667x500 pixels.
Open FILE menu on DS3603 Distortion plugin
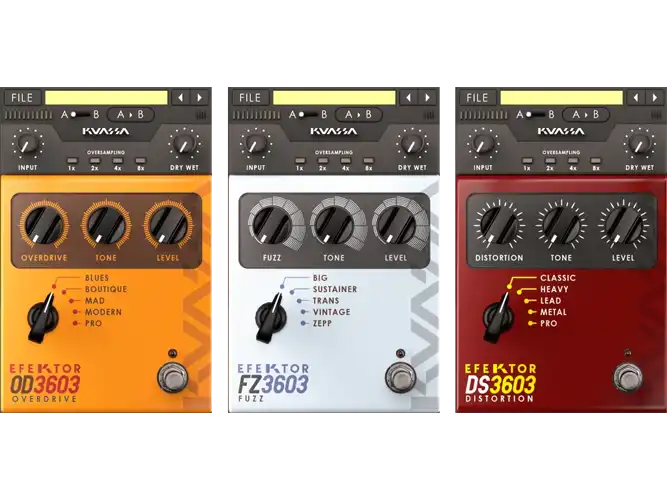(x=477, y=98)
